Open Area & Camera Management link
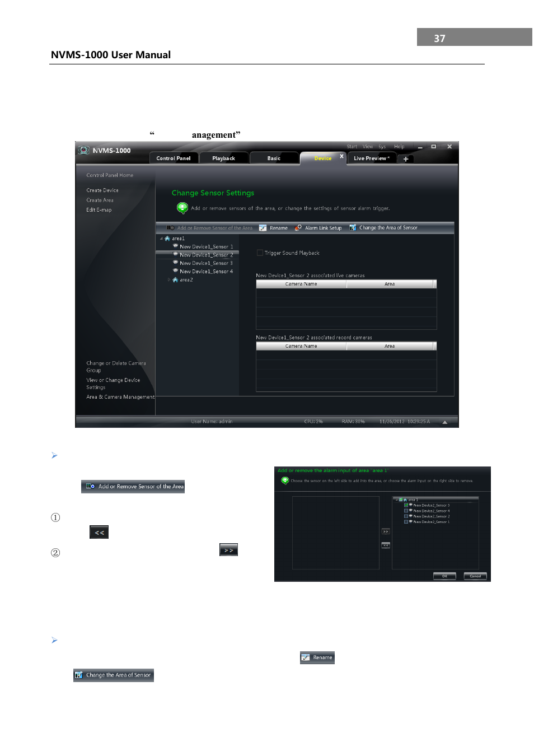 [x=120, y=397]
